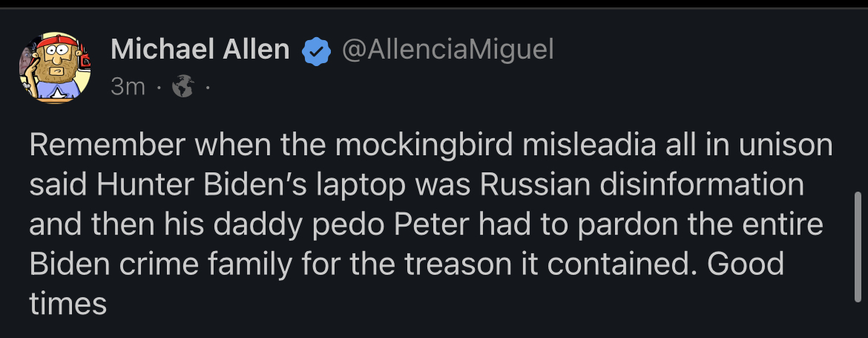Click the "3m" post timestamp
The height and width of the screenshot is (338, 868).
coord(128,88)
